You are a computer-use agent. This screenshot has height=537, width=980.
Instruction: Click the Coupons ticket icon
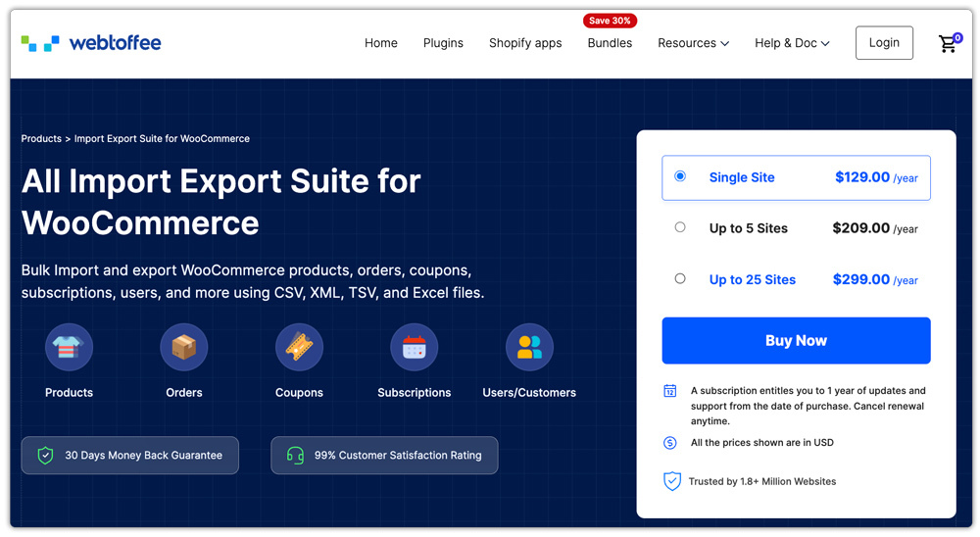pos(299,347)
